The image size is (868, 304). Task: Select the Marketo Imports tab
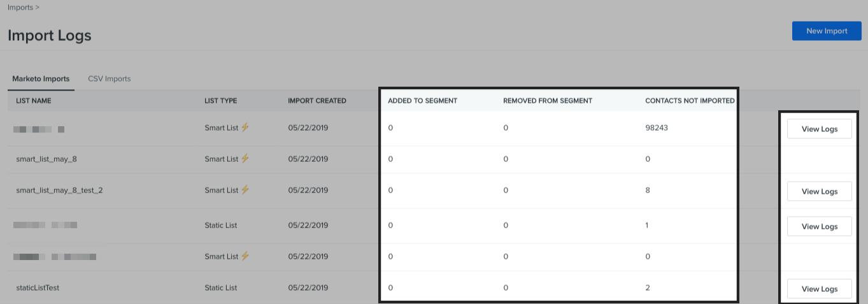pos(41,79)
